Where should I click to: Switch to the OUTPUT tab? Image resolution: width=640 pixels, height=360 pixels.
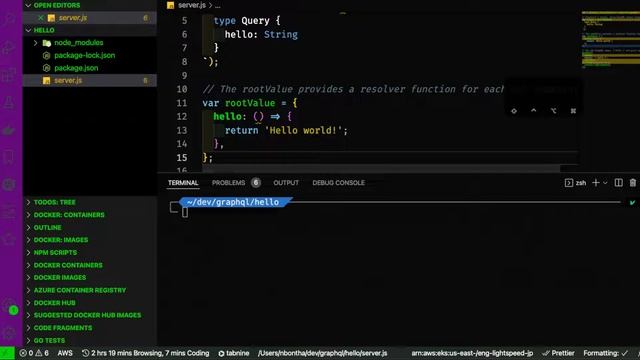[x=286, y=183]
